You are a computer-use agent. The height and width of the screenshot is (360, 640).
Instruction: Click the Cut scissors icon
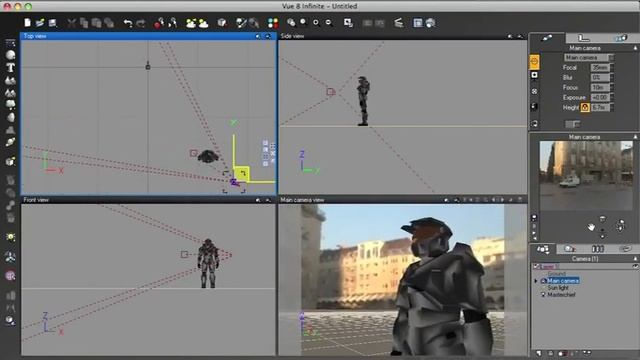coord(71,23)
